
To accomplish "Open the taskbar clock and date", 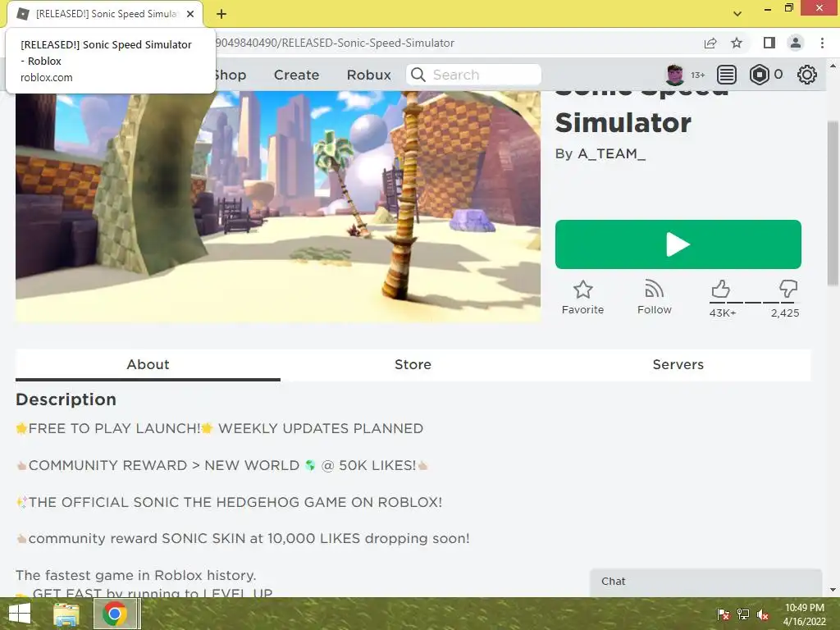I will coord(805,614).
